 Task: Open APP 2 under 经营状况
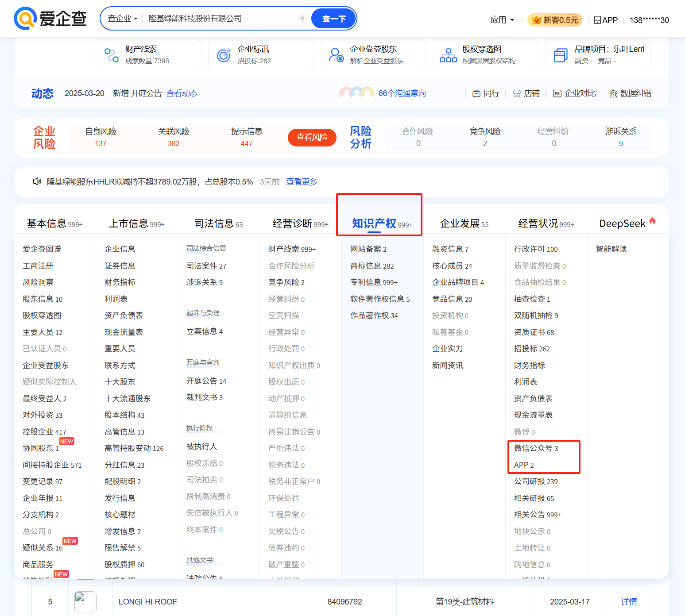point(524,465)
